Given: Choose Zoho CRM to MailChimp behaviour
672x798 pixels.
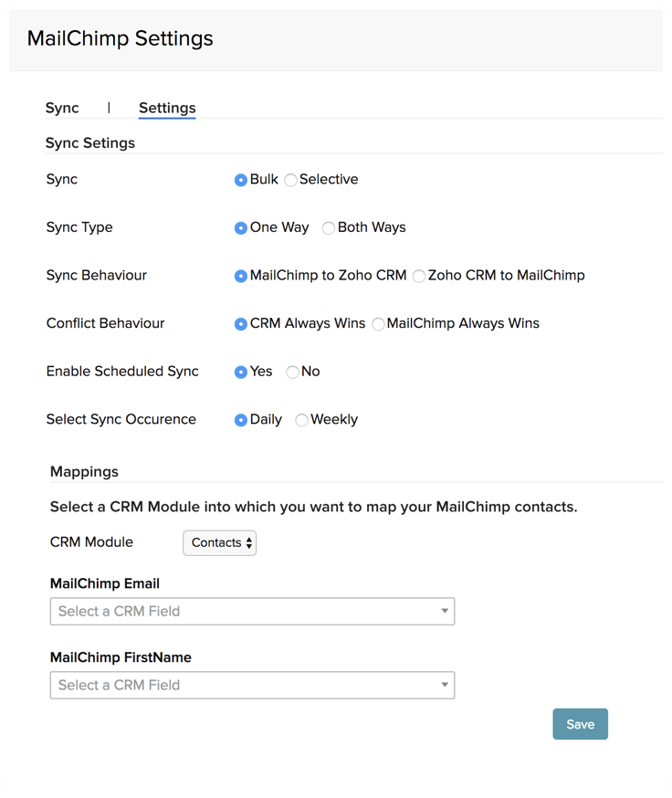Looking at the screenshot, I should click(419, 276).
